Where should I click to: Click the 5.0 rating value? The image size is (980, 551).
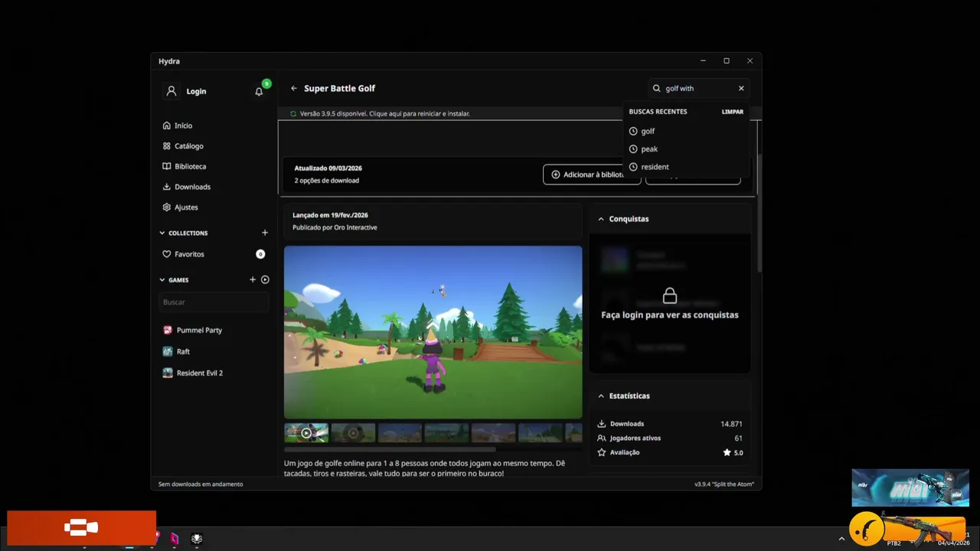coord(738,453)
